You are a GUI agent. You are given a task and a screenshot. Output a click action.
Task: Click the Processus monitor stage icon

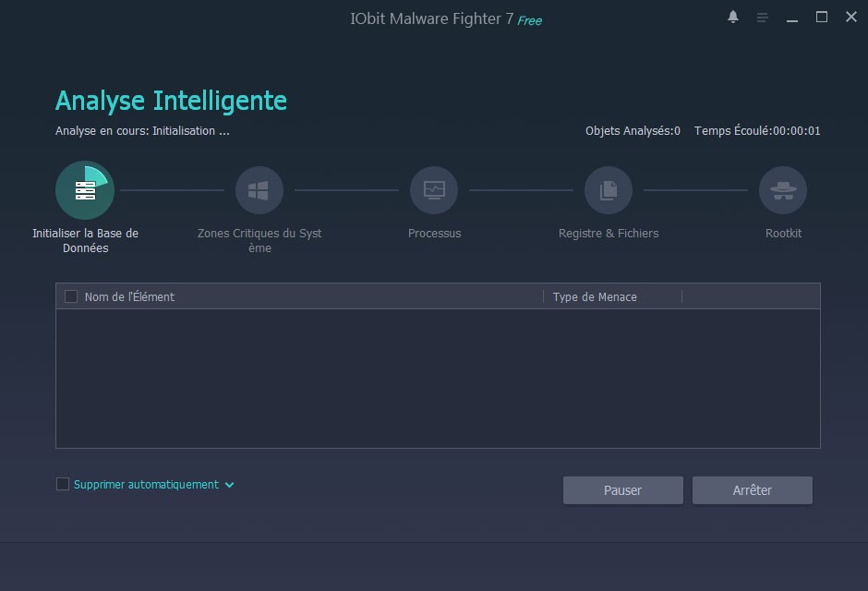[434, 190]
